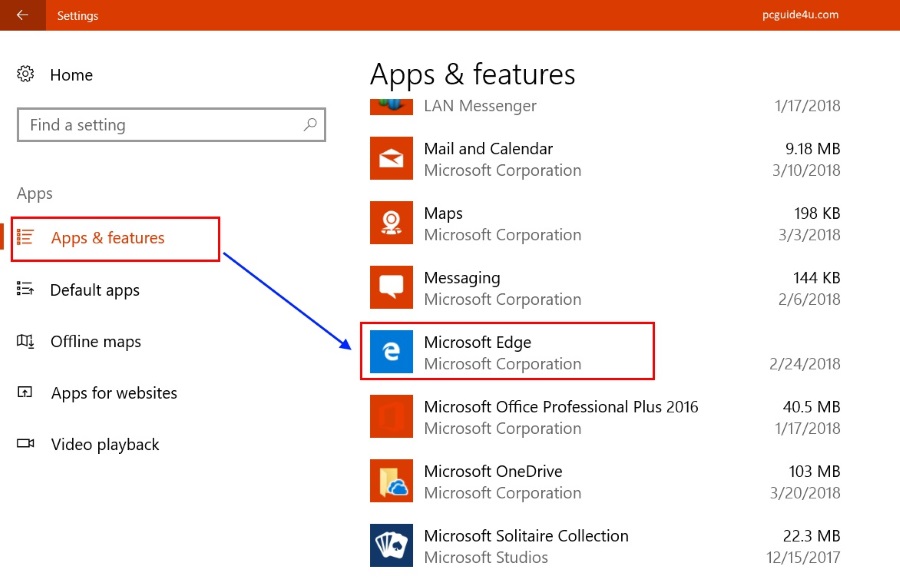Click the Microsoft Edge app icon
This screenshot has width=900, height=580.
(x=391, y=352)
